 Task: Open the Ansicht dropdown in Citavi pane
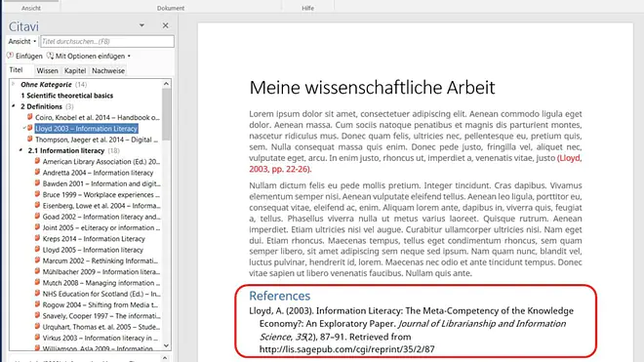point(22,42)
